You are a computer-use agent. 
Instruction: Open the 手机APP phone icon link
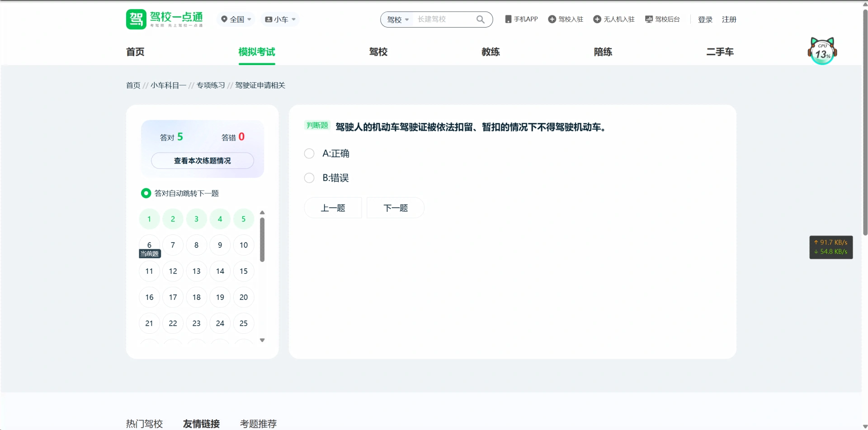pos(508,19)
